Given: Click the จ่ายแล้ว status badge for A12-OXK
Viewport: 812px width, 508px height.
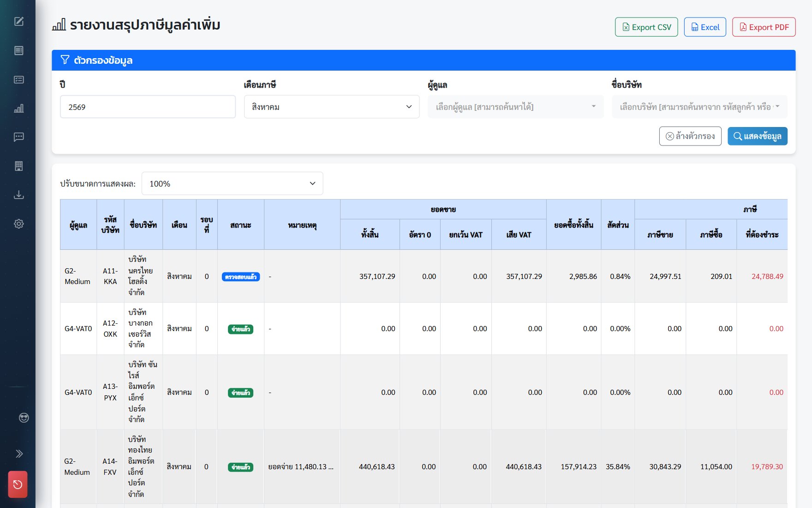Looking at the screenshot, I should [241, 329].
